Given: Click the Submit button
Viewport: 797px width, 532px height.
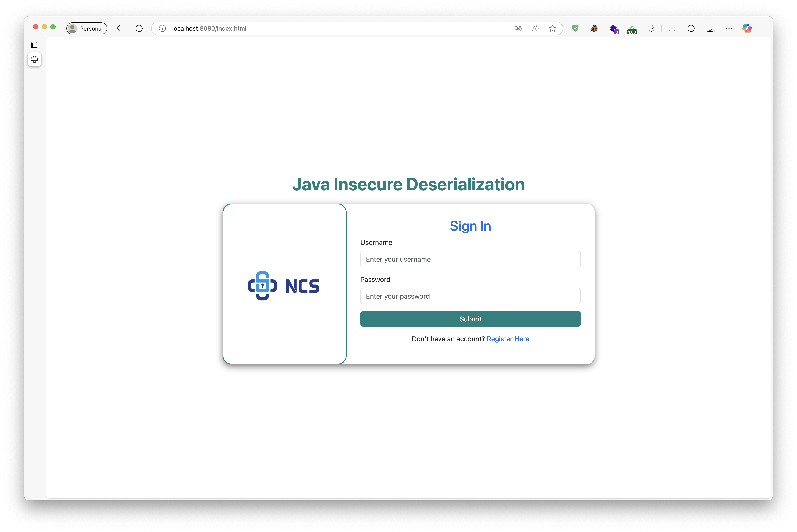Looking at the screenshot, I should pos(470,319).
